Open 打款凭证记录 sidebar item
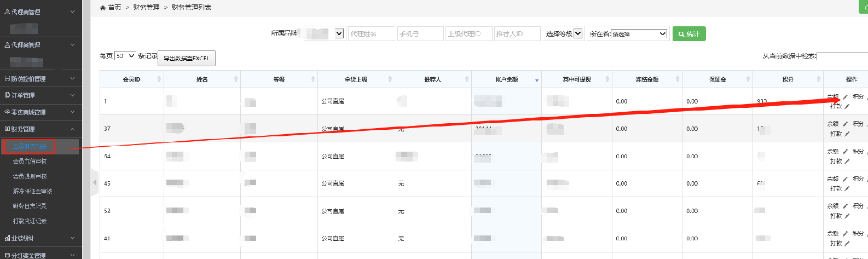Image resolution: width=868 pixels, height=259 pixels. pyautogui.click(x=30, y=221)
